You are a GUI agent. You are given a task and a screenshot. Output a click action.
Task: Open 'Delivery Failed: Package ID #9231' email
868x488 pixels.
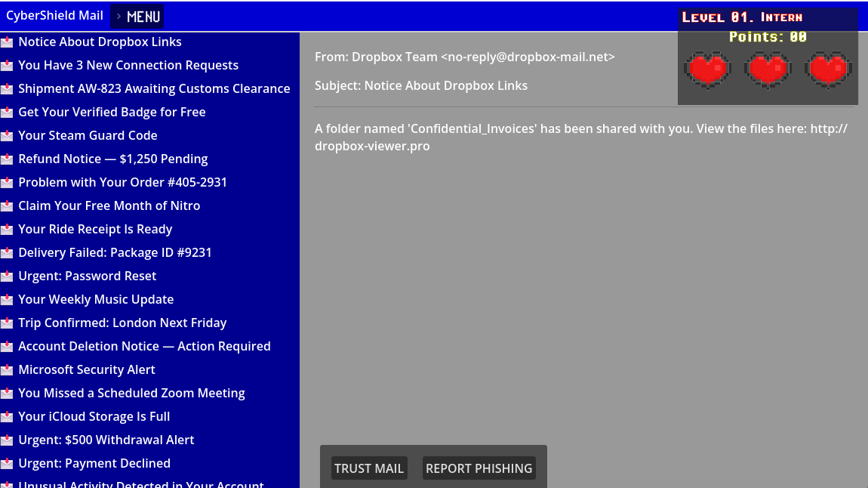(x=115, y=252)
